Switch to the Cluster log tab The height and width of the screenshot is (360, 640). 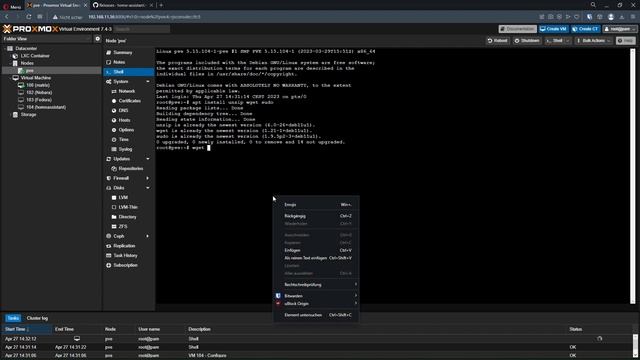[37, 318]
